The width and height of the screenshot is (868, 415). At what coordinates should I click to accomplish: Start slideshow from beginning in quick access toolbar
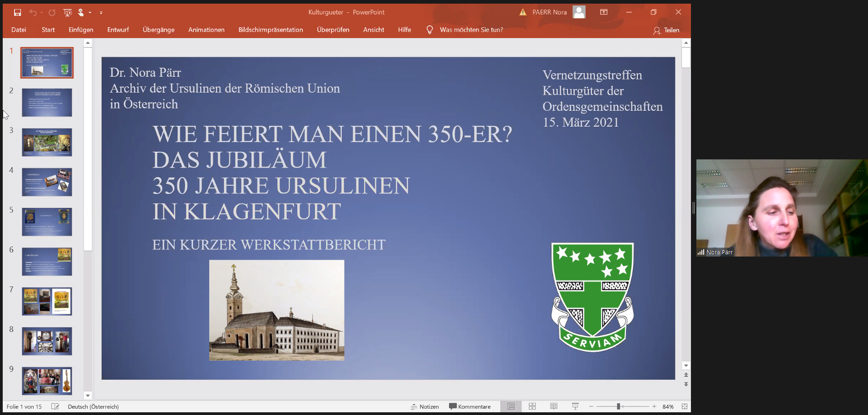[x=68, y=12]
